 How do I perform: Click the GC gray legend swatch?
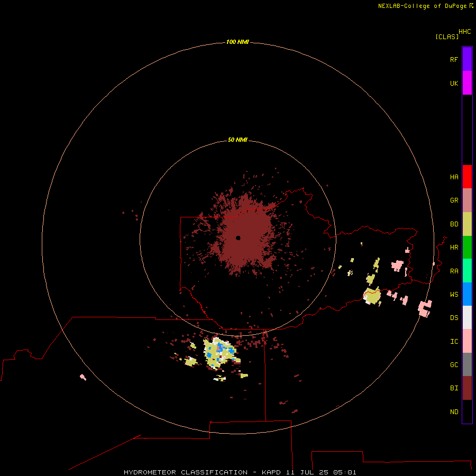pyautogui.click(x=467, y=364)
